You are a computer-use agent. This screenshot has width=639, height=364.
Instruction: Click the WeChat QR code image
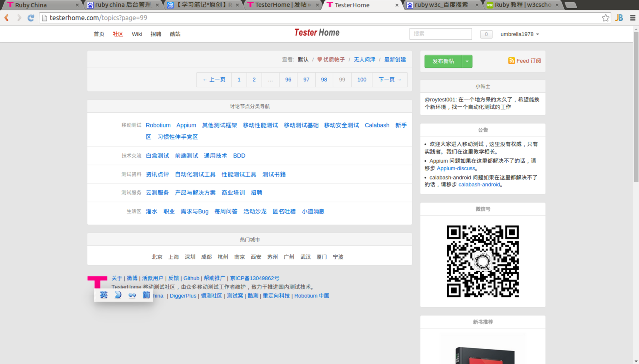(483, 261)
